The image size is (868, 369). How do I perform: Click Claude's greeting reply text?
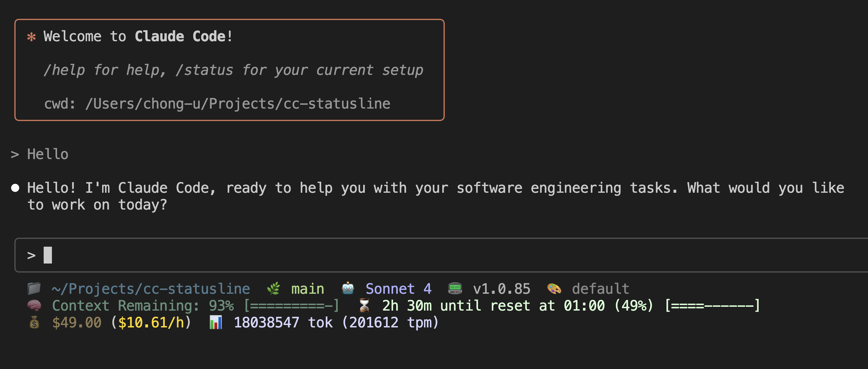(436, 196)
